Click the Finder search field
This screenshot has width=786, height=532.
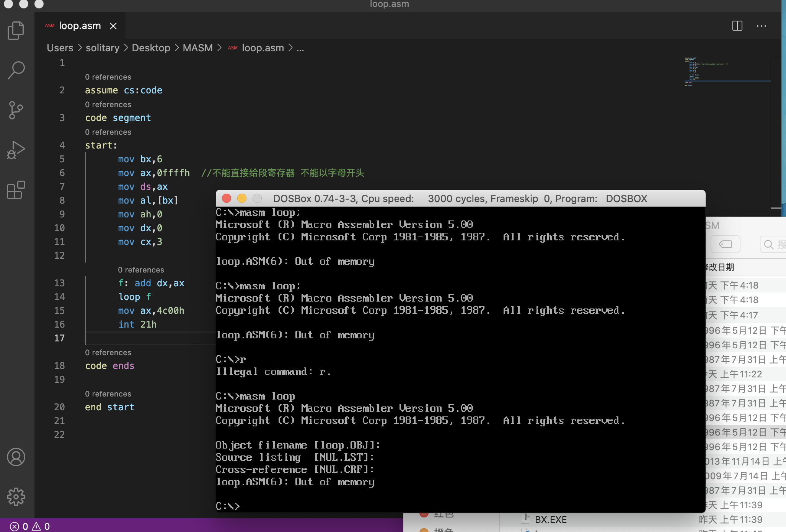point(773,244)
